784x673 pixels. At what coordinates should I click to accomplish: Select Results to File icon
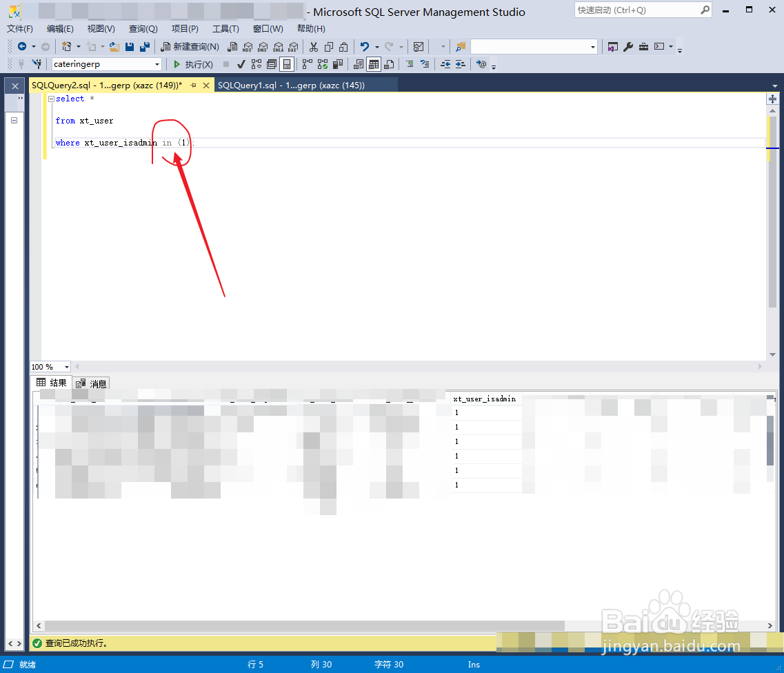389,64
